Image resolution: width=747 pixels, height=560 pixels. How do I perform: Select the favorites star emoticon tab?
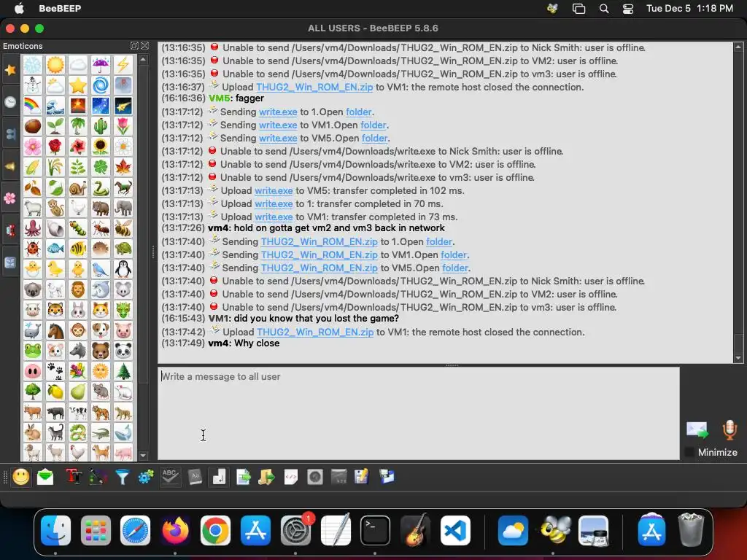tap(10, 70)
